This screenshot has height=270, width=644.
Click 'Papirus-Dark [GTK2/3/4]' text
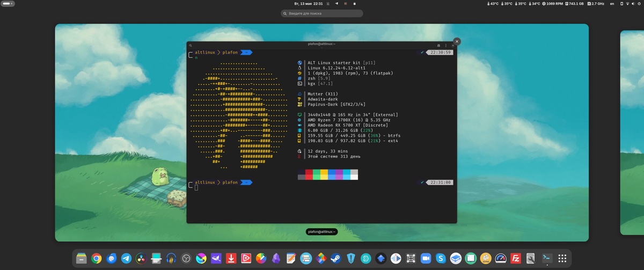(x=338, y=105)
